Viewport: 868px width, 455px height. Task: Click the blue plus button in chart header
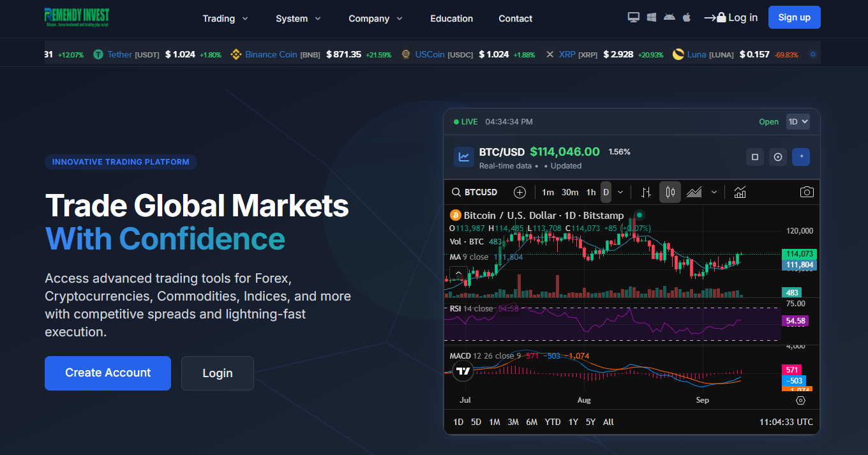tap(801, 157)
